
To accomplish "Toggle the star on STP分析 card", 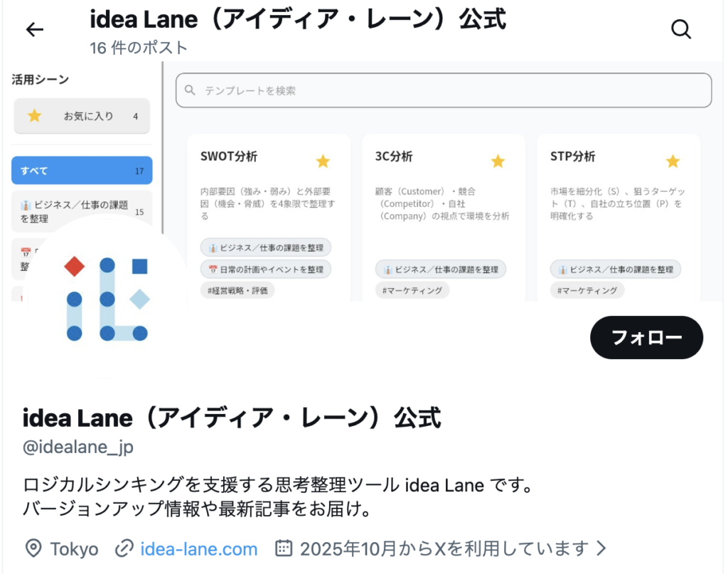I will coord(673,161).
